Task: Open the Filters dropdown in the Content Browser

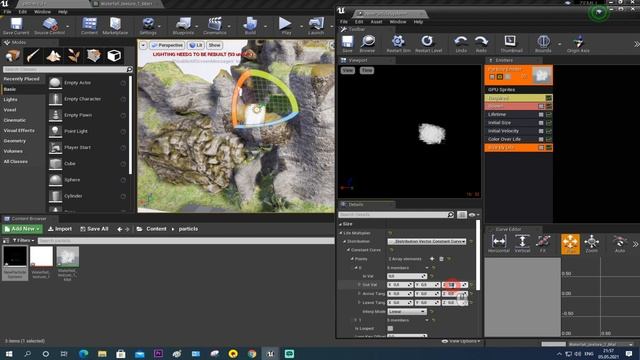Action: tap(22, 241)
